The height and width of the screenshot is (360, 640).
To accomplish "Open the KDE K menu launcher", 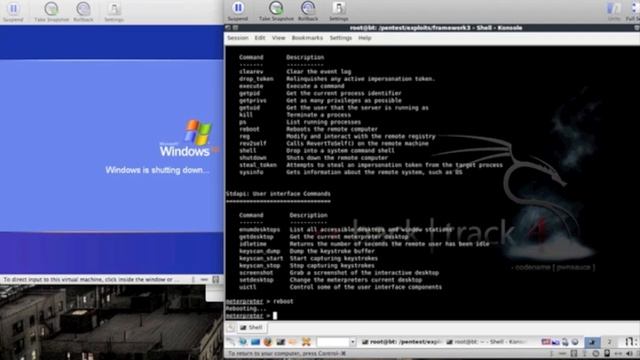I will pos(231,342).
